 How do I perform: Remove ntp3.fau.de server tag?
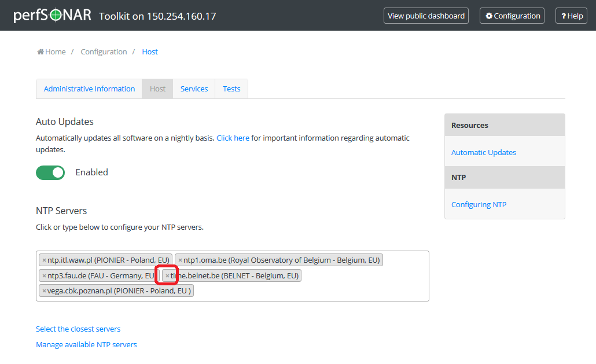click(x=44, y=276)
